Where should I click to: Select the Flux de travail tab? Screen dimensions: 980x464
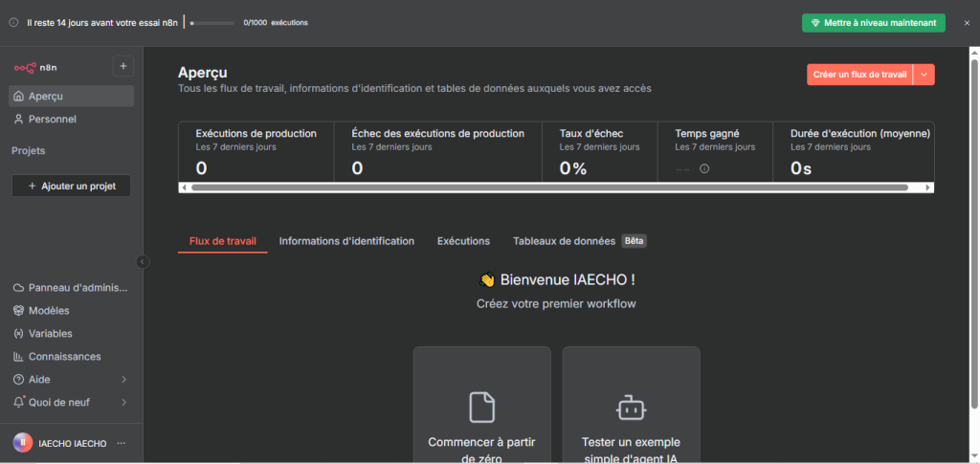coord(222,241)
